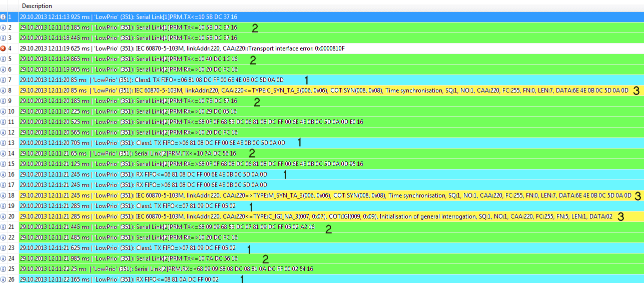Click the info icon of row 24
This screenshot has height=283, width=644.
tap(4, 258)
